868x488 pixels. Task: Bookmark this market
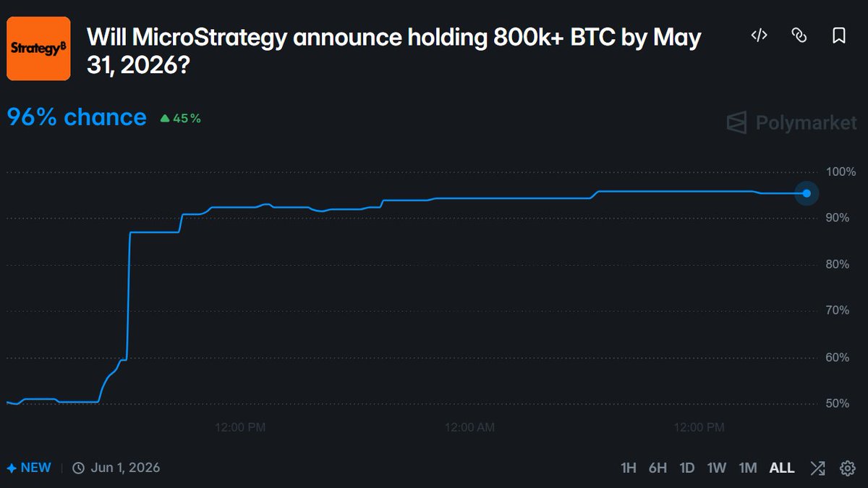click(x=839, y=35)
